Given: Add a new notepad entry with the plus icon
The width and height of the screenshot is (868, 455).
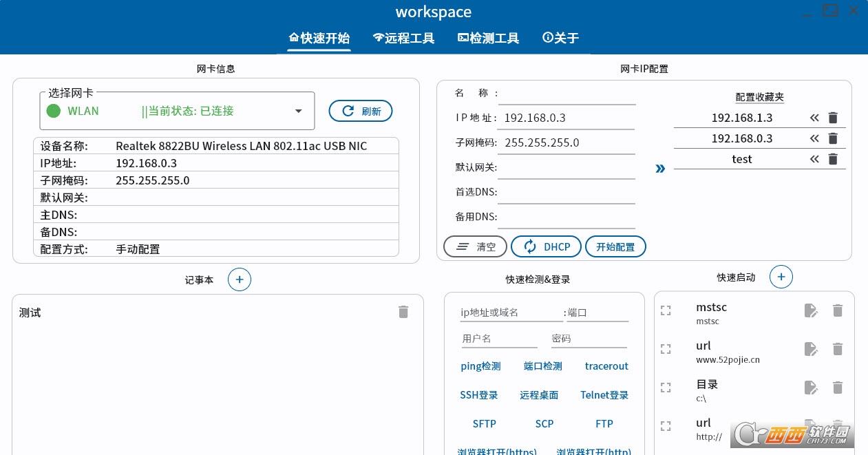Looking at the screenshot, I should coord(240,279).
